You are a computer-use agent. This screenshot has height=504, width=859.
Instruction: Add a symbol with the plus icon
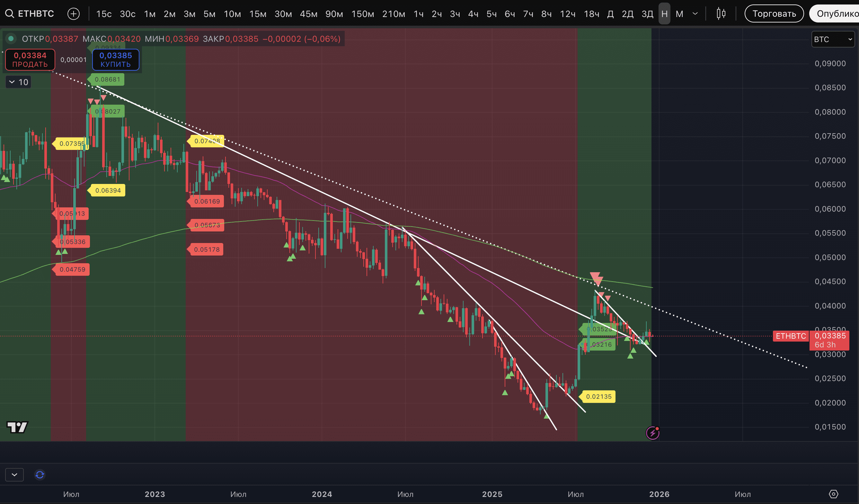pyautogui.click(x=73, y=13)
